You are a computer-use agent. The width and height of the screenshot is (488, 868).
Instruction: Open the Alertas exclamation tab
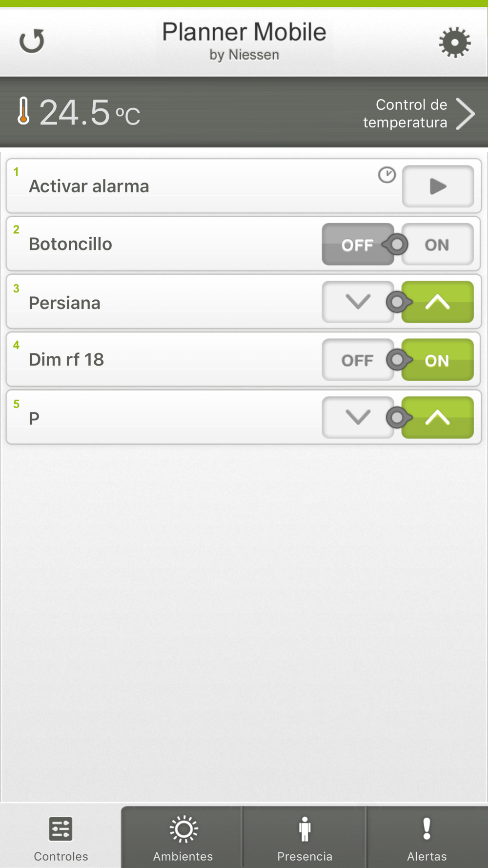pyautogui.click(x=427, y=837)
